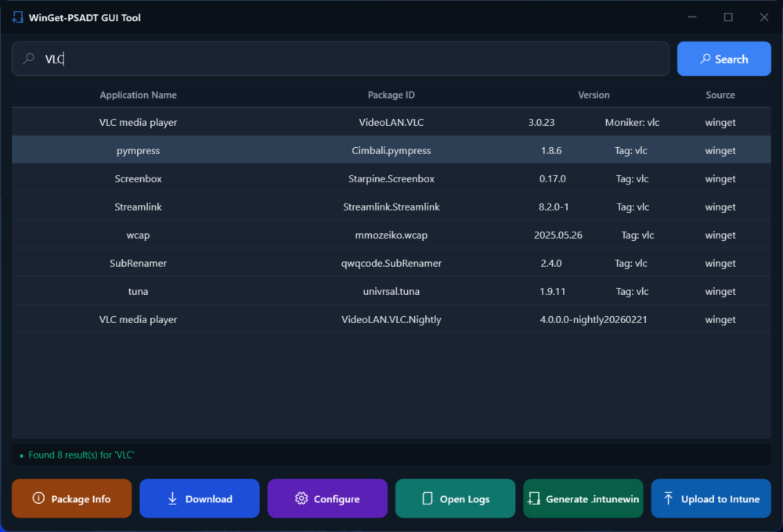Viewport: 783px width, 532px height.
Task: Click the Version column header
Action: tap(594, 95)
